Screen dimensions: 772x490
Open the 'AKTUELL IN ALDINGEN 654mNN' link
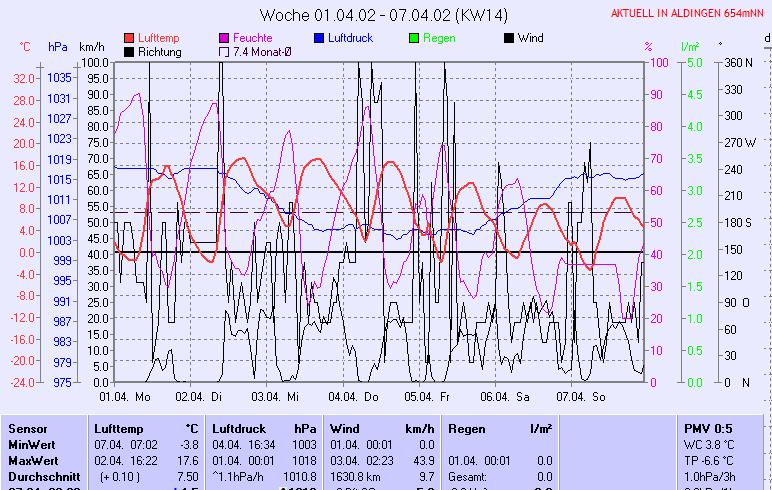(688, 14)
